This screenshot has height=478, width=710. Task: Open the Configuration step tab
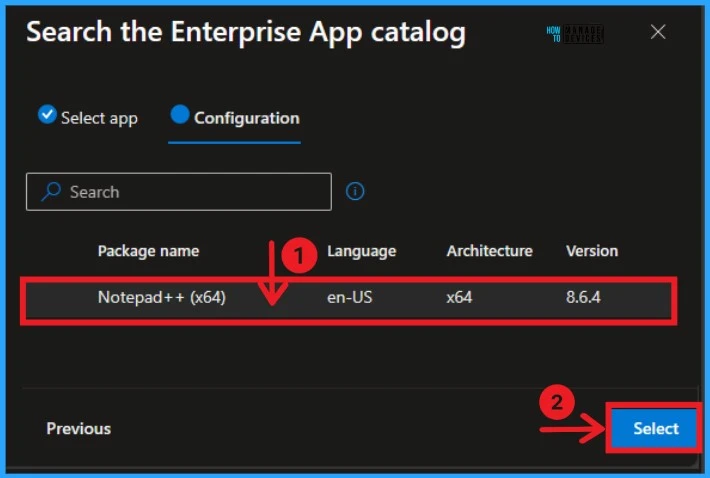tap(235, 118)
